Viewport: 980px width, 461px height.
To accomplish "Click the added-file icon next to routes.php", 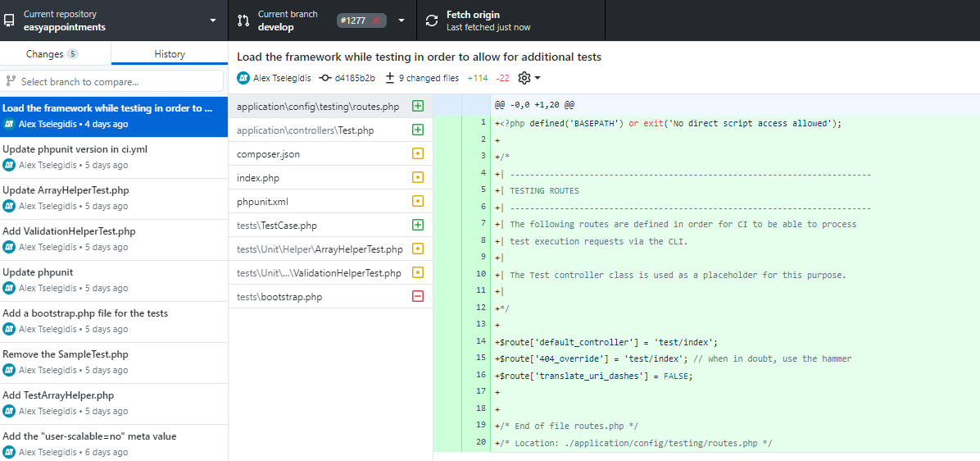I will (x=418, y=106).
